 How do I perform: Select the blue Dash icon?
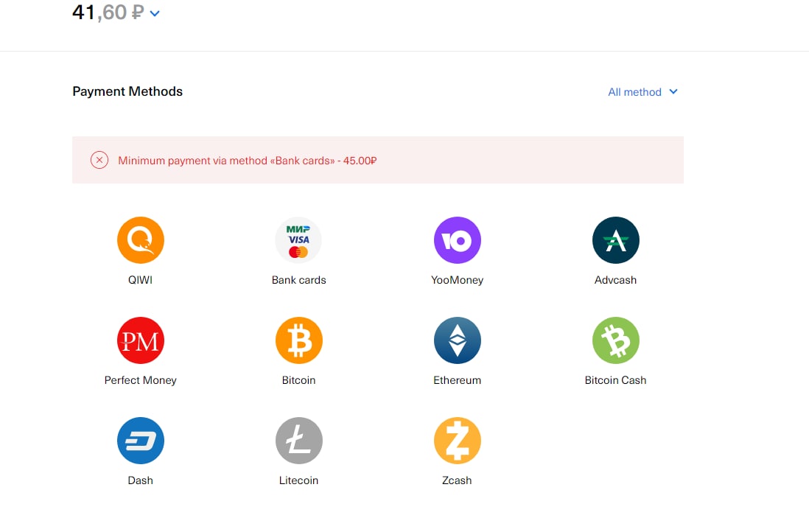(x=140, y=440)
